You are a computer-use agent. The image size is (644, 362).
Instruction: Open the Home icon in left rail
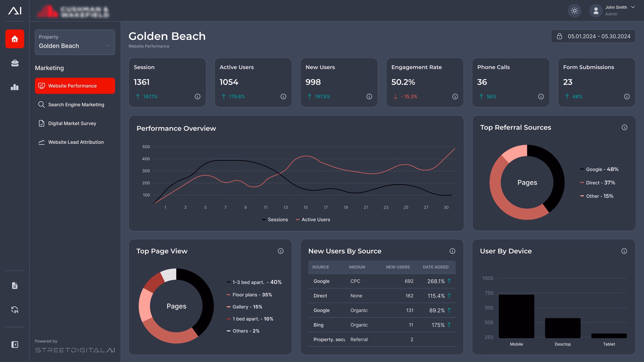coord(15,39)
